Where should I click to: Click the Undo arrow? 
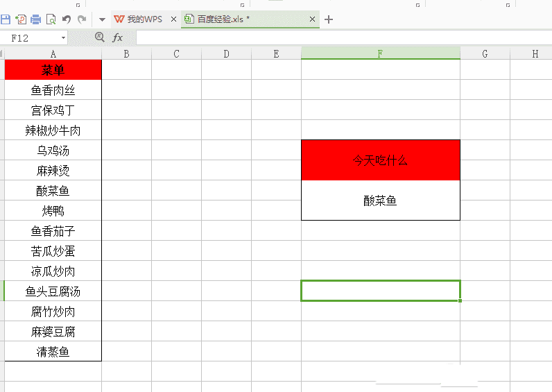coord(67,19)
